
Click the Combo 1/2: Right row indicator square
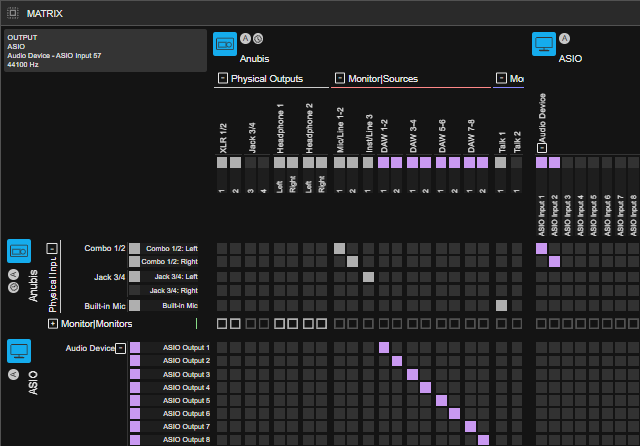(134, 262)
